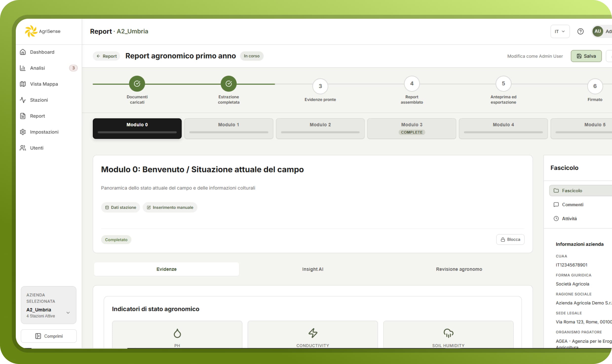Save the report with Salva
Screen dimensions: 612x364
(x=586, y=56)
